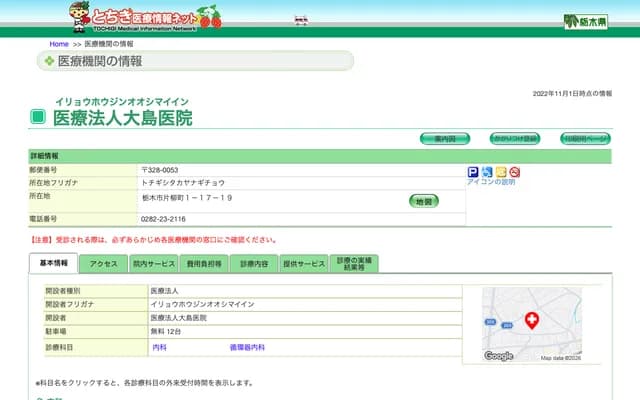Switch to the 院内サービス tab
640x400 pixels.
[x=154, y=264]
